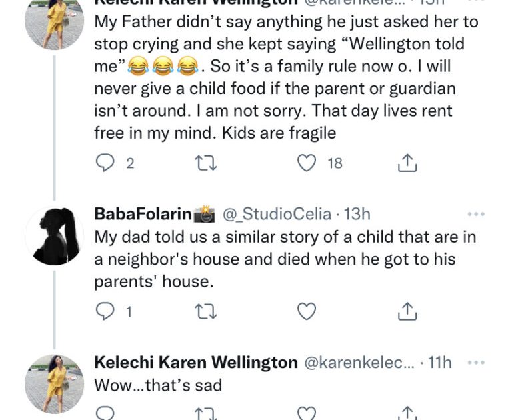Image resolution: width=512 pixels, height=420 pixels.
Task: Open more options on BabaFolarin's tweet
Action: coord(476,215)
